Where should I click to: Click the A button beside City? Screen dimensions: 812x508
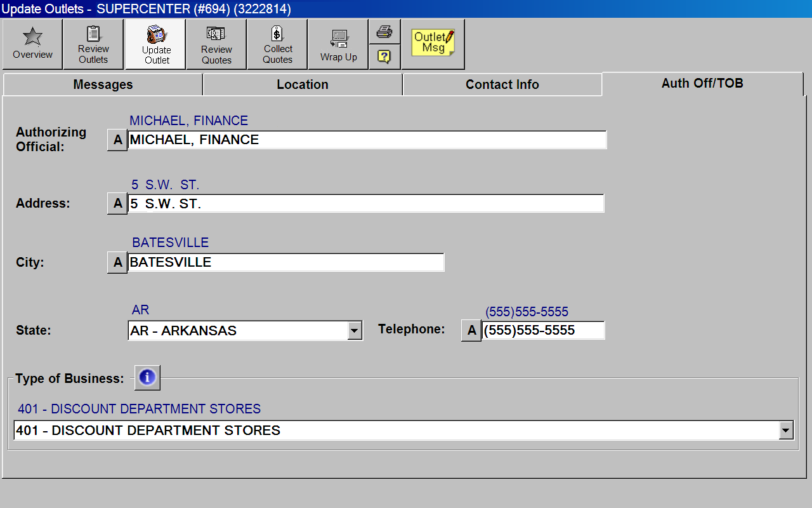coord(117,262)
